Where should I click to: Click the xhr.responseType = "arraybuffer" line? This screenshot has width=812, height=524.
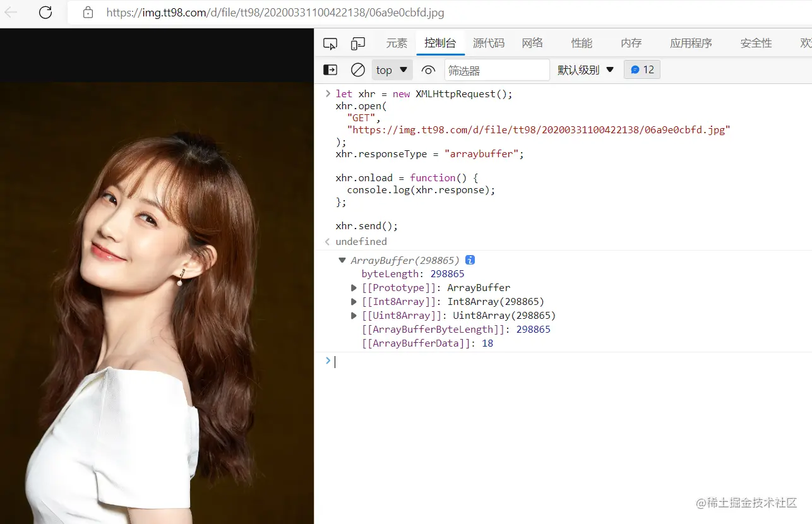click(x=430, y=154)
